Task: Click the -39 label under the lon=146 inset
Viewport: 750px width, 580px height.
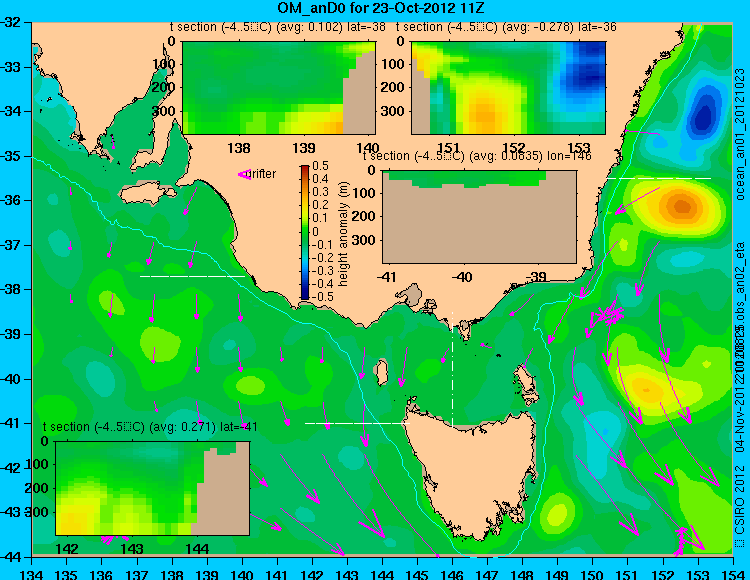Action: pos(535,277)
